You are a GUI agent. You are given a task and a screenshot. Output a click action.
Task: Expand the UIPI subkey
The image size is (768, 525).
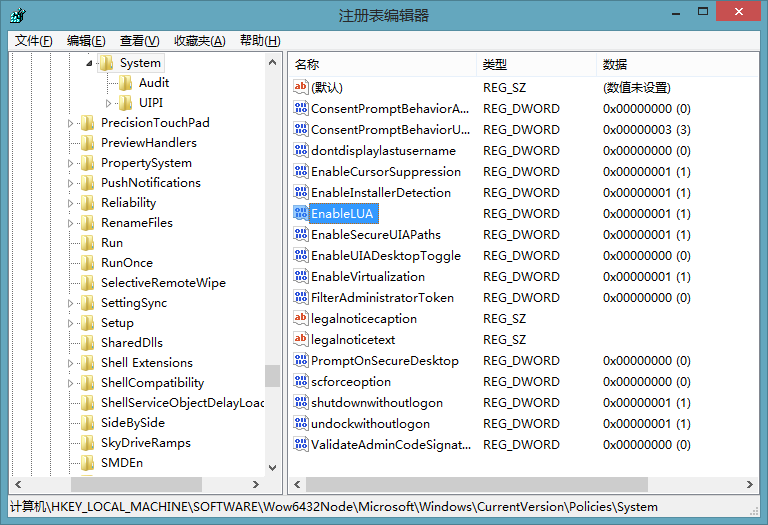coord(109,103)
